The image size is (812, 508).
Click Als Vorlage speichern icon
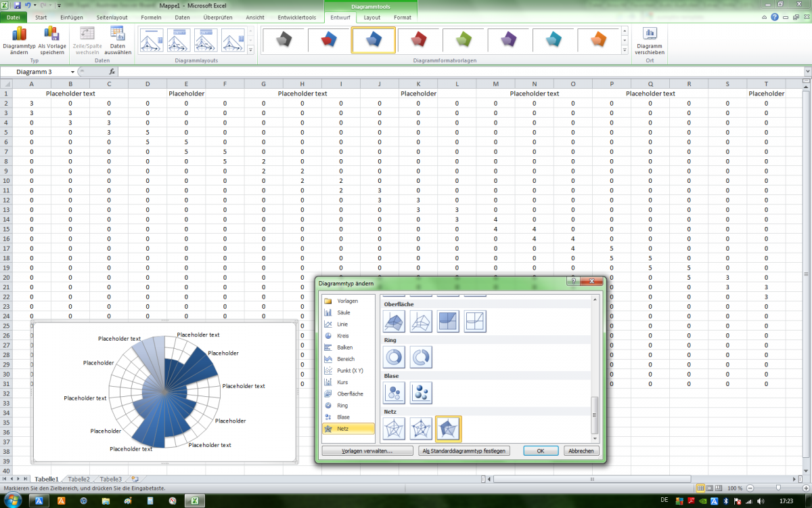(52, 41)
